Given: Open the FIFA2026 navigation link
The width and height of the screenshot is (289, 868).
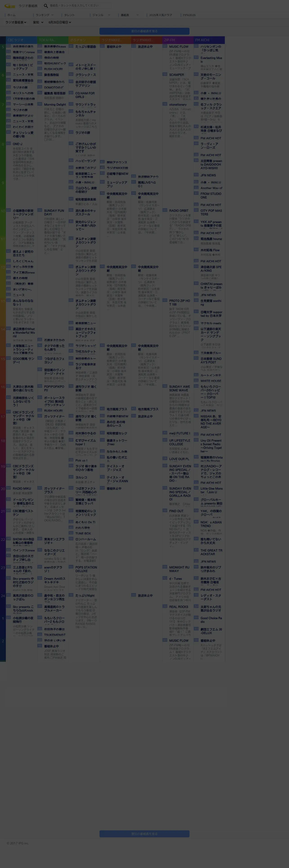Looking at the screenshot, I should click(x=189, y=15).
